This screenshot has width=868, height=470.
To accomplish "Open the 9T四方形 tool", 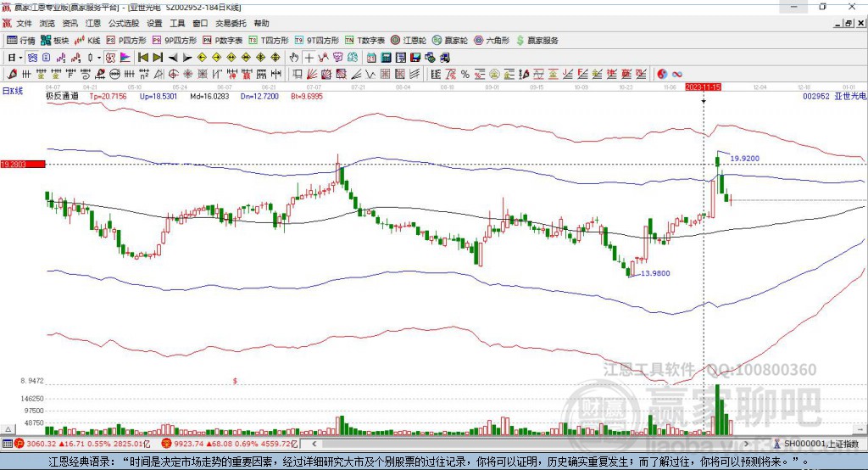I will pyautogui.click(x=317, y=41).
